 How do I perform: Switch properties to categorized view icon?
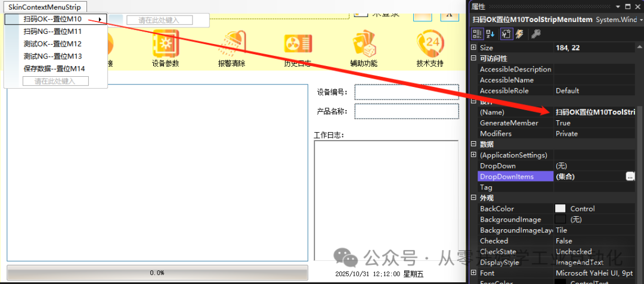coord(477,33)
